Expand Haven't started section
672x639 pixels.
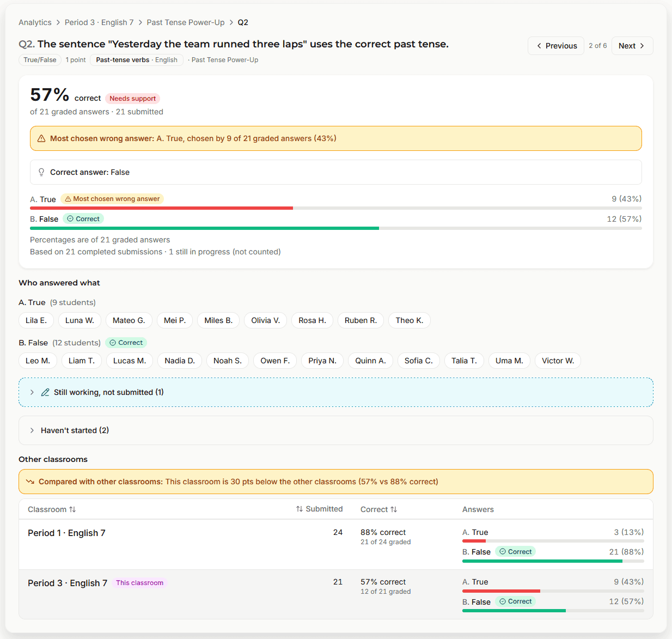[x=335, y=430]
